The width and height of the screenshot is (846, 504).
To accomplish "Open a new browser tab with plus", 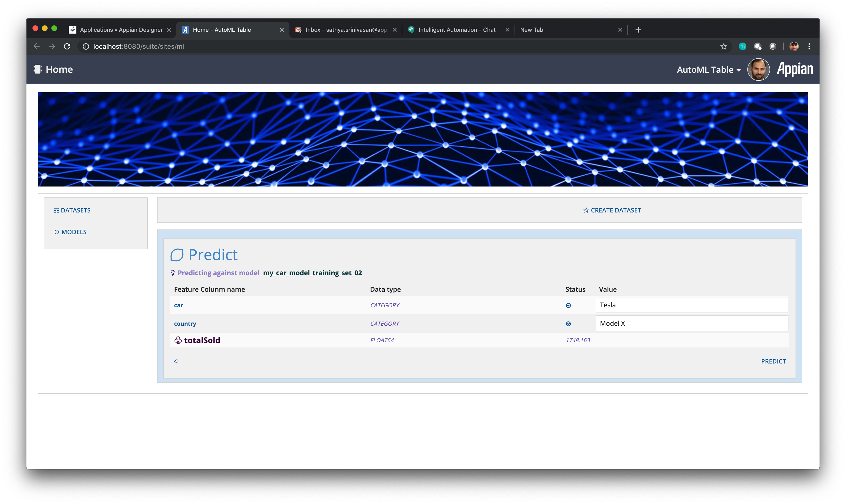I will [x=638, y=30].
